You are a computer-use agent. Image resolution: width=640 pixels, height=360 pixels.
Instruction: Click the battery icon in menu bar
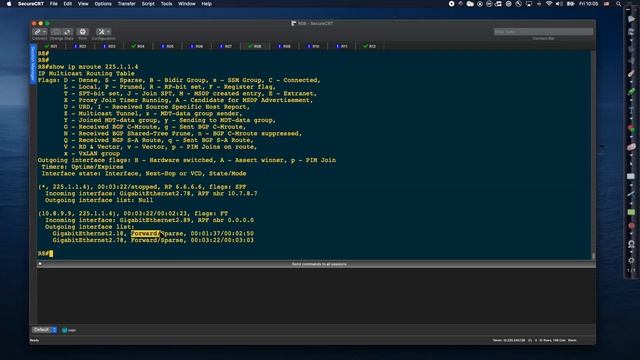(571, 4)
